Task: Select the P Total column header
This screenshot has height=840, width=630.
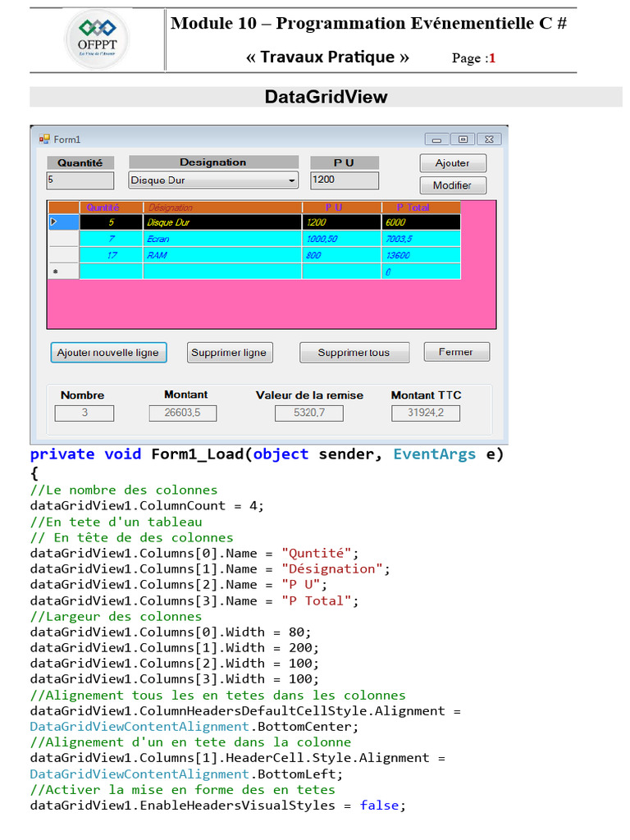Action: tap(420, 208)
